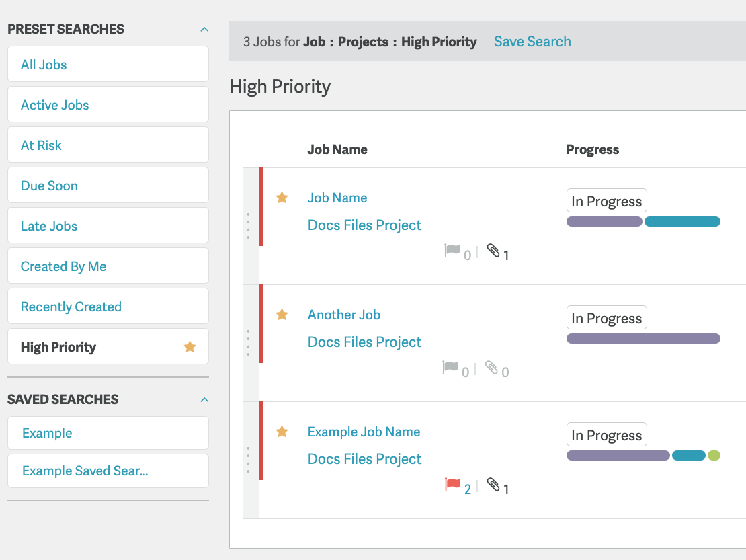The image size is (746, 560).
Task: Click the gray flag icon for Job Name
Action: 452,250
